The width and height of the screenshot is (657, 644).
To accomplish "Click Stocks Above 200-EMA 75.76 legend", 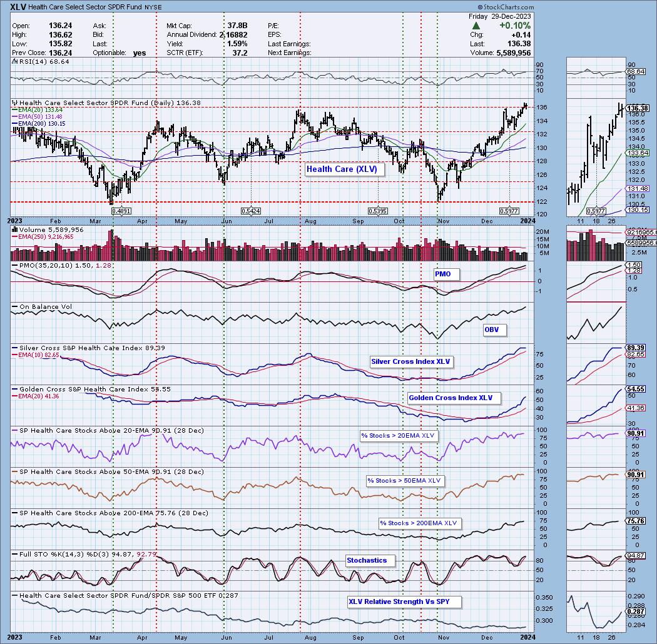I will coord(109,513).
